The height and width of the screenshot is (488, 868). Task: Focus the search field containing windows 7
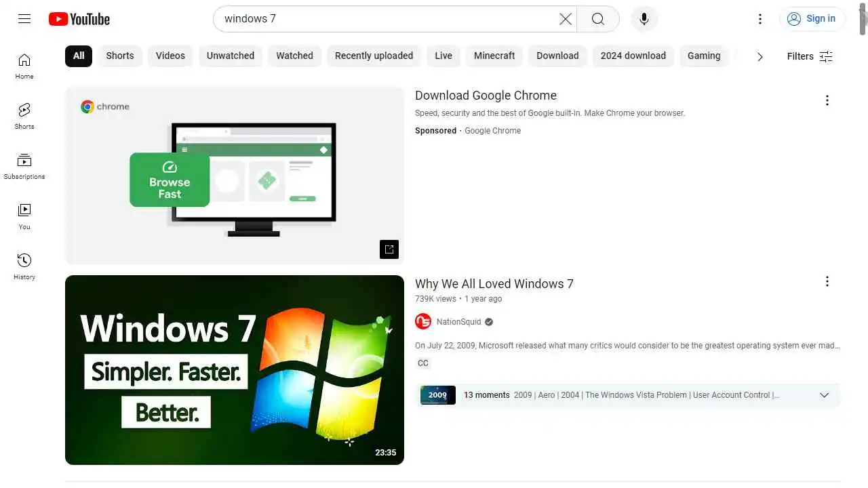[387, 19]
